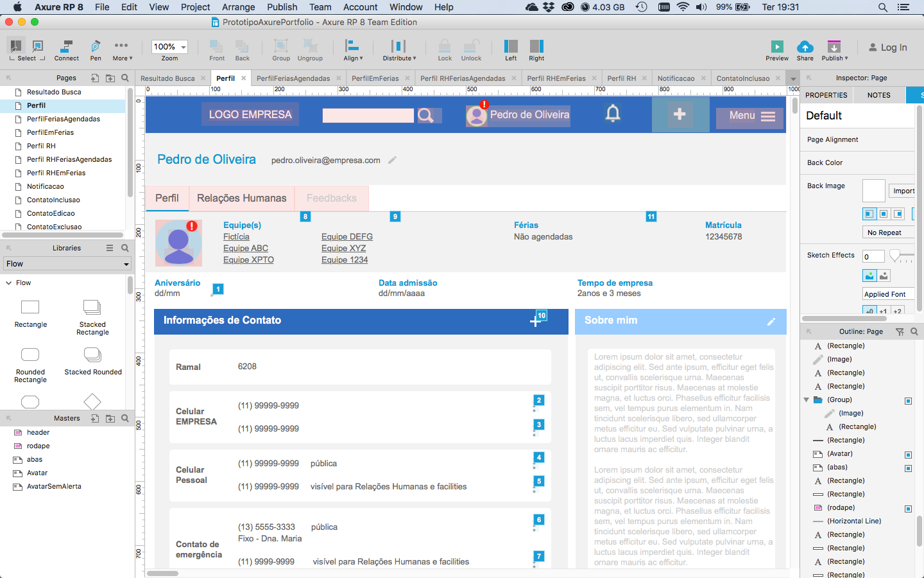Add a new page in Pages panel
Viewport: 924px width, 578px height.
tap(95, 78)
